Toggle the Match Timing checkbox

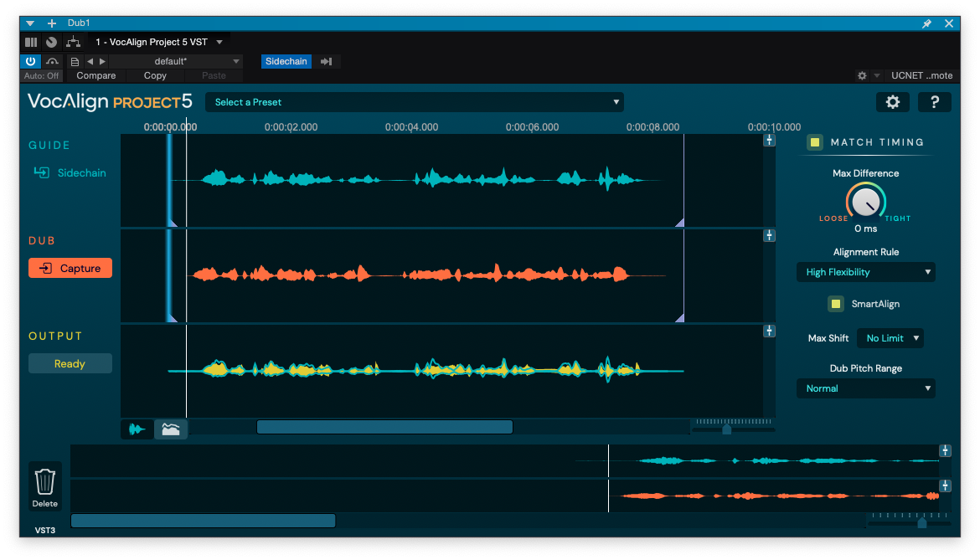815,142
